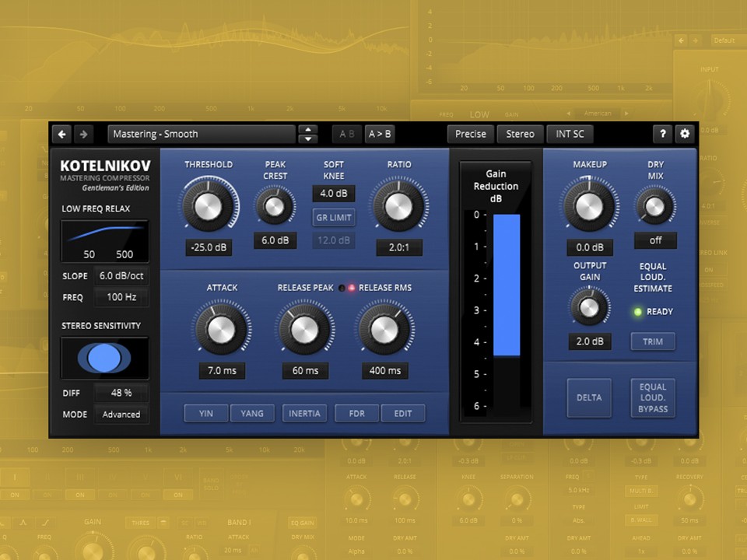747x560 pixels.
Task: Edit the 7.0 ms attack value
Action: [222, 371]
